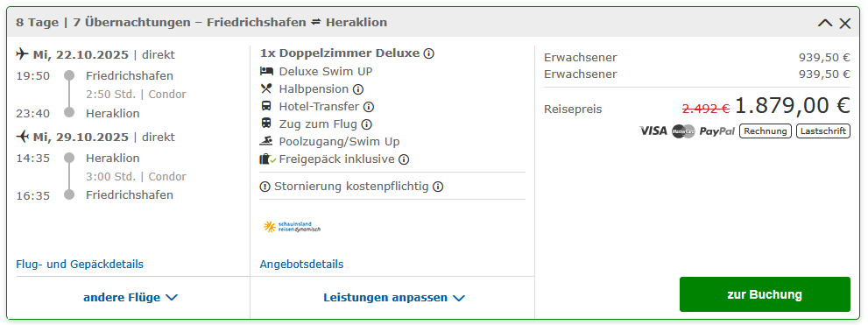Viewport: 868px width, 325px height.
Task: Open the Halbpension info icon
Action: click(358, 89)
